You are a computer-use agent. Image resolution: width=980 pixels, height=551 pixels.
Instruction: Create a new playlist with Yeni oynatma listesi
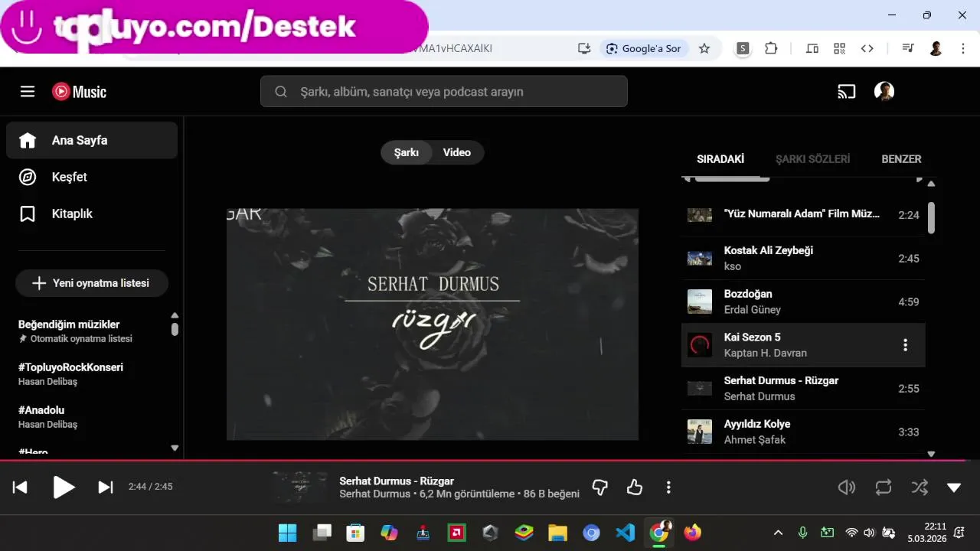coord(92,283)
